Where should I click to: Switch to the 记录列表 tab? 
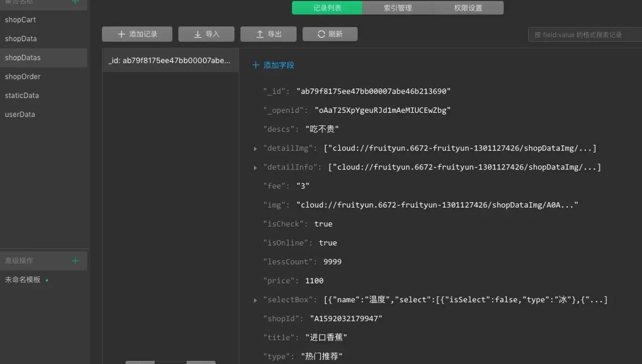point(327,8)
